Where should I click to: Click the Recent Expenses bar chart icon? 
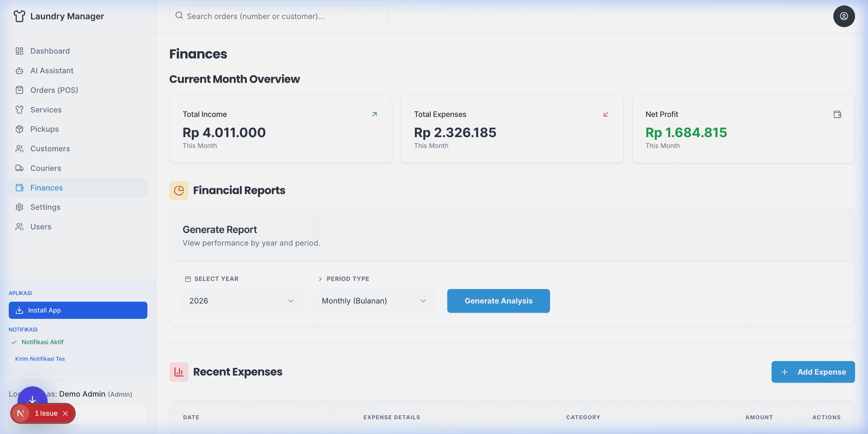[x=179, y=372]
